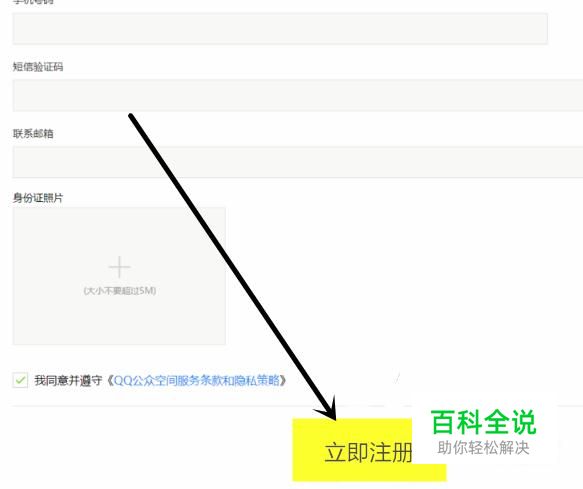
Task: Click the phone number input field at top
Action: [280, 29]
